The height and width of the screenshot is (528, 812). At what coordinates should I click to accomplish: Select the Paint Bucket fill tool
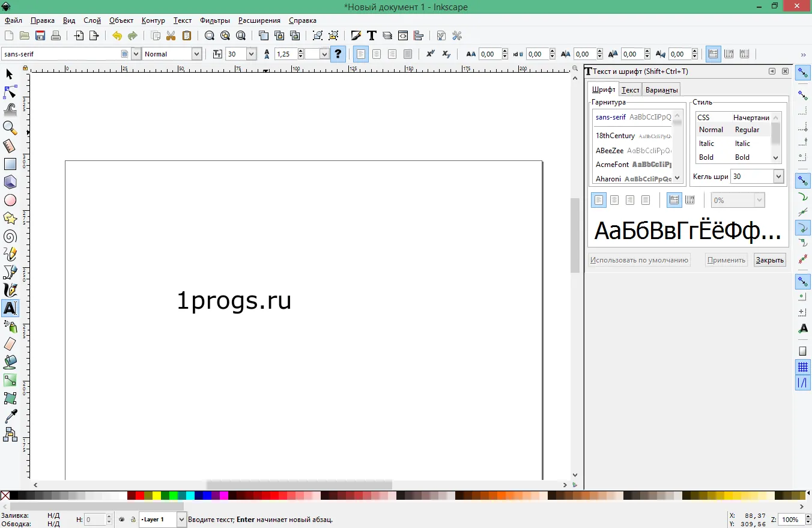pyautogui.click(x=10, y=362)
